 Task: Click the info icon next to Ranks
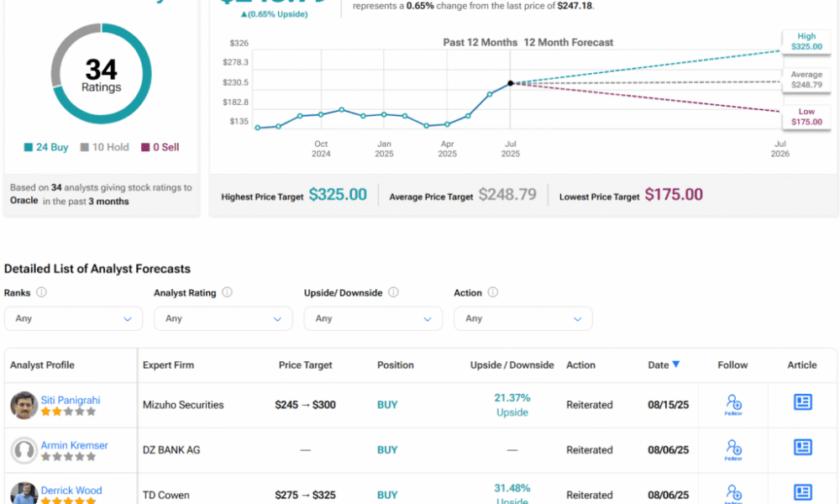tap(41, 292)
